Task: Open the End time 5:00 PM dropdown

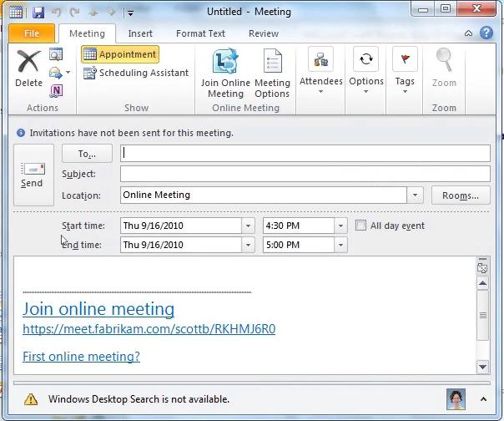Action: point(340,245)
